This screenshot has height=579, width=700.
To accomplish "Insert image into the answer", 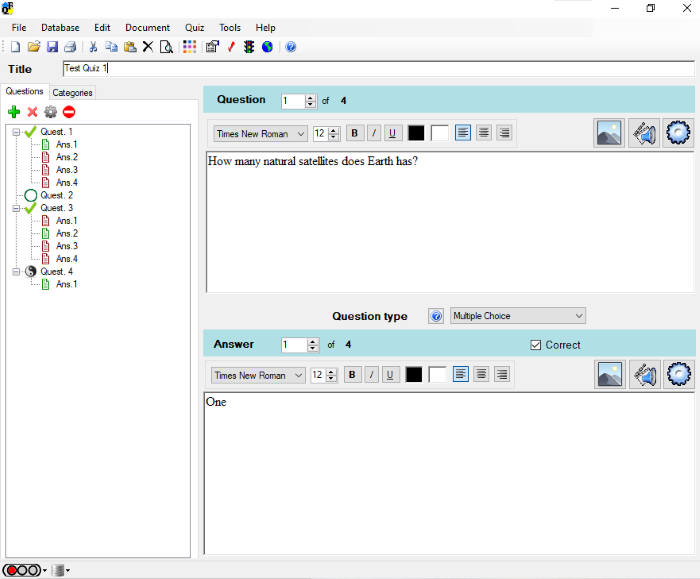I will 610,374.
